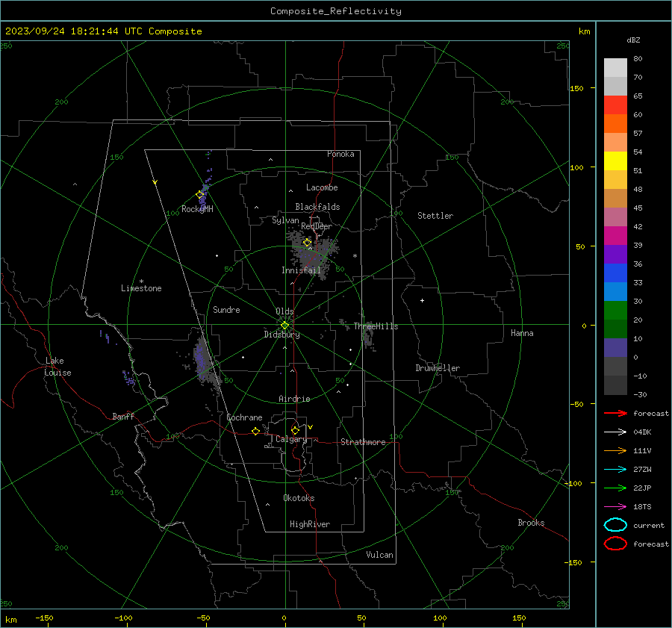672x628 pixels.
Task: Click the yellow diamond marker near Cochrane
Action: coord(255,431)
